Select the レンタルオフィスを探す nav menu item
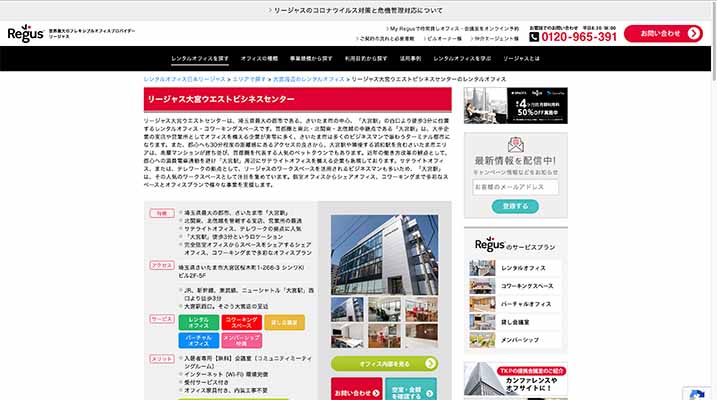This screenshot has width=717, height=400. tap(200, 59)
